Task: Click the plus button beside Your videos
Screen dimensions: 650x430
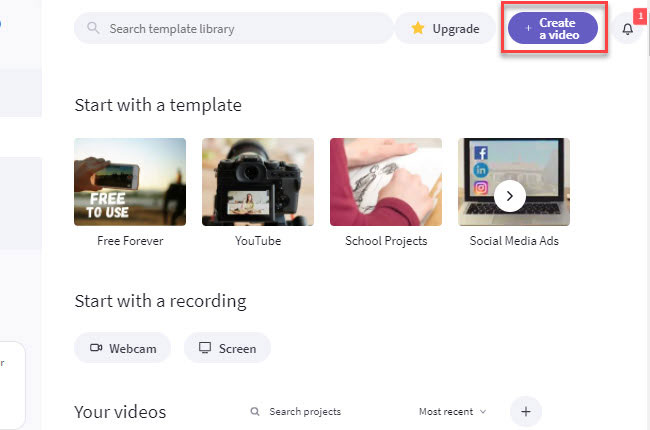Action: (x=526, y=411)
